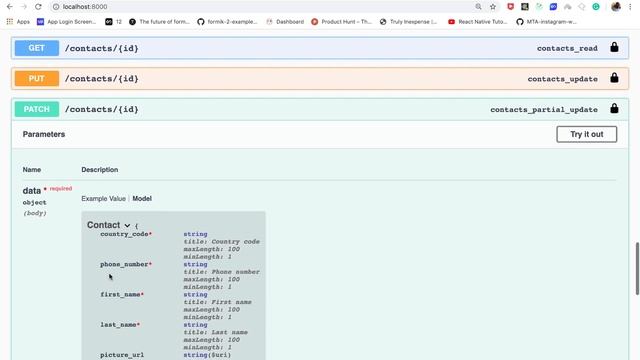The height and width of the screenshot is (360, 640).
Task: Click the zoom magnifier icon in address bar
Action: (x=478, y=7)
